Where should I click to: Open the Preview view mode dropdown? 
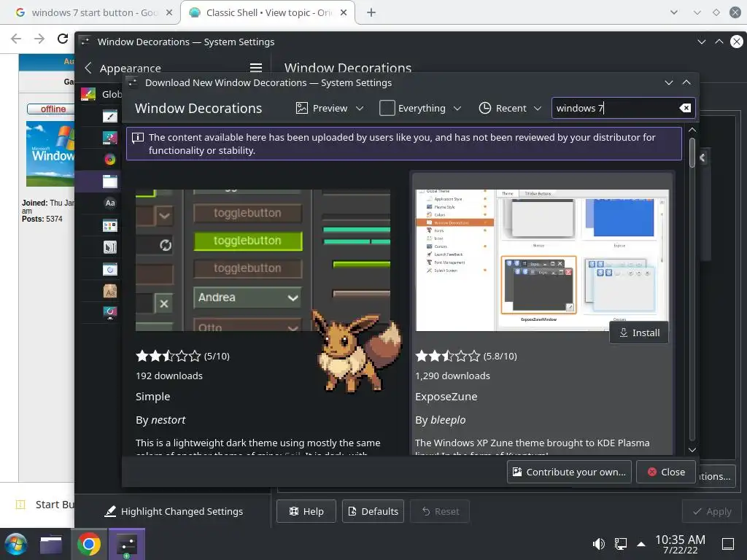point(330,108)
